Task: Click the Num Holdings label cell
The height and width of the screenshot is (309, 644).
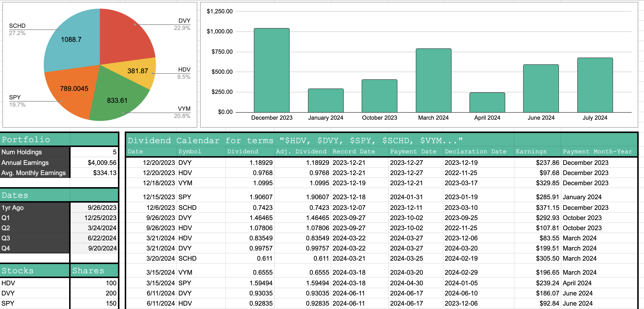Action: click(x=35, y=152)
